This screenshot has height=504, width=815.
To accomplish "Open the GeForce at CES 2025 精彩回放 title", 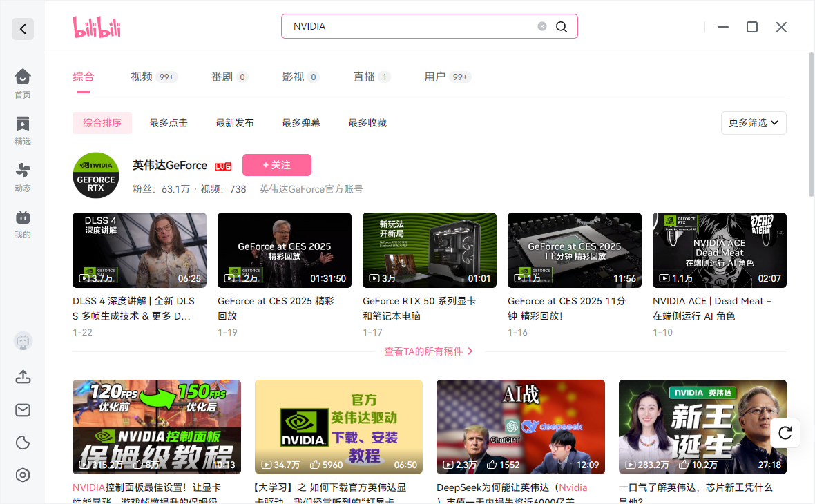I will pyautogui.click(x=276, y=308).
